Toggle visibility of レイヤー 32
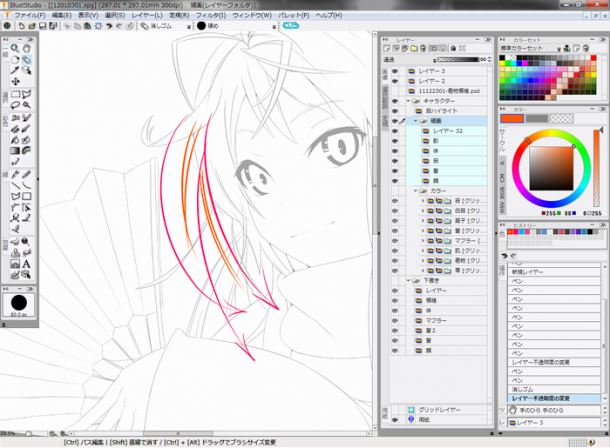 tap(395, 131)
